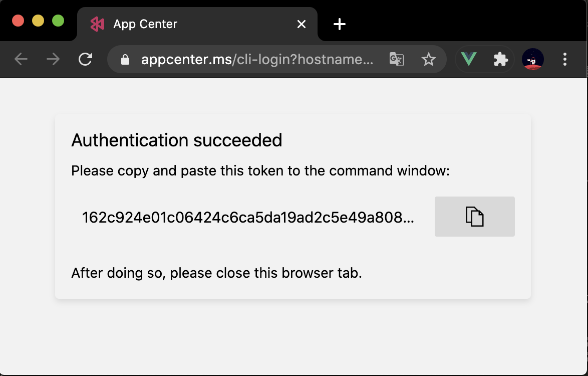Open the Chrome three-dot menu
This screenshot has height=376, width=588.
[565, 60]
